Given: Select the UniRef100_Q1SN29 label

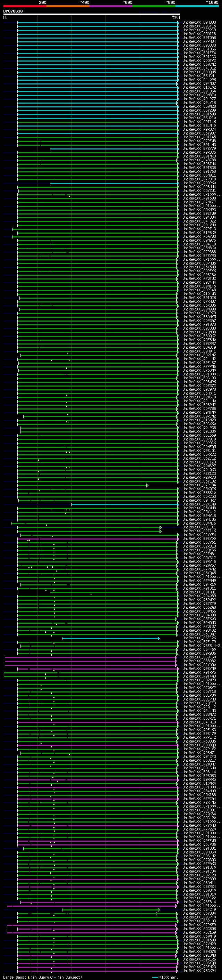Looking at the screenshot, I should (x=199, y=420).
